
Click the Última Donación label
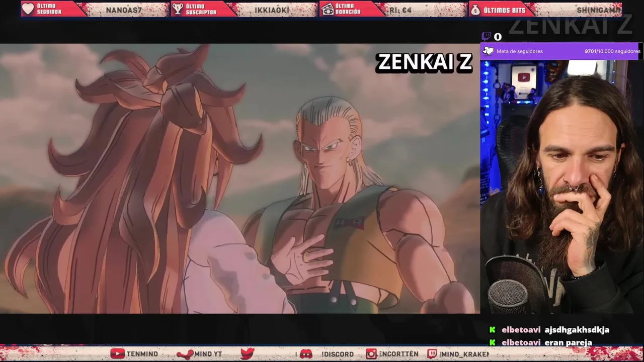tap(348, 9)
